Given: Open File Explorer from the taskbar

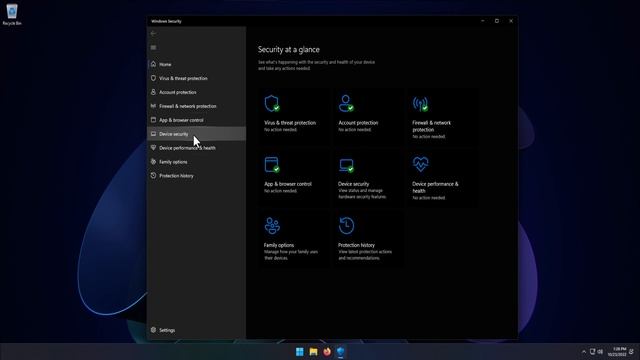Looking at the screenshot, I should click(x=313, y=352).
